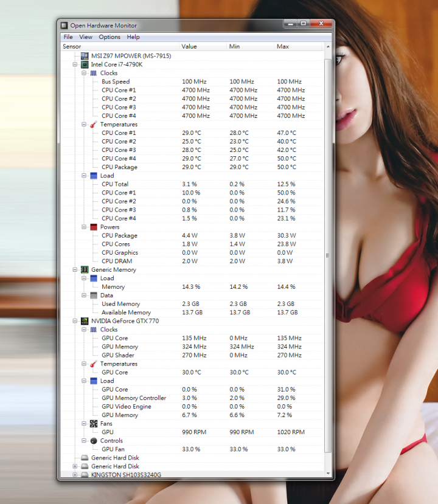Viewport: 438px width, 504px height.
Task: Select the Bus Speed row
Action: click(192, 81)
